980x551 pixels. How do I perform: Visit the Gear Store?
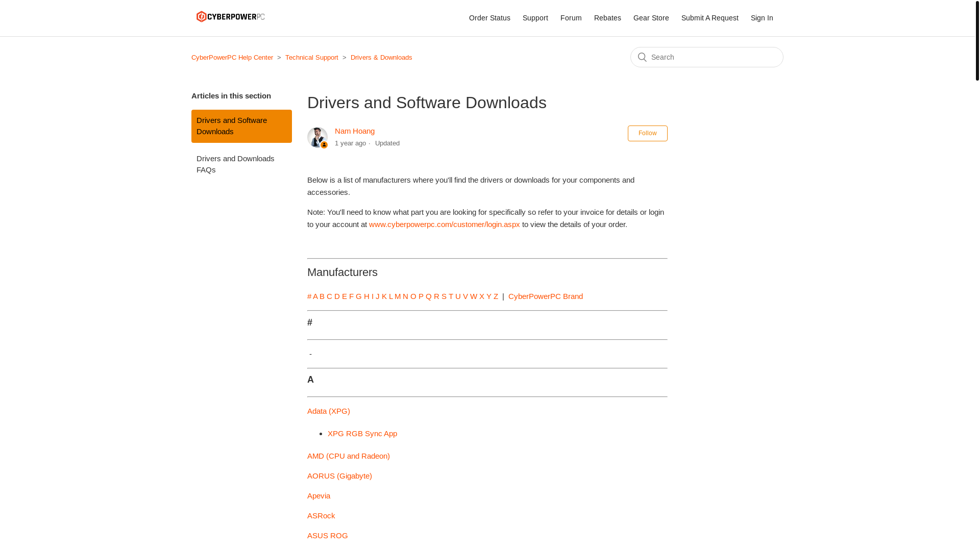coord(651,18)
